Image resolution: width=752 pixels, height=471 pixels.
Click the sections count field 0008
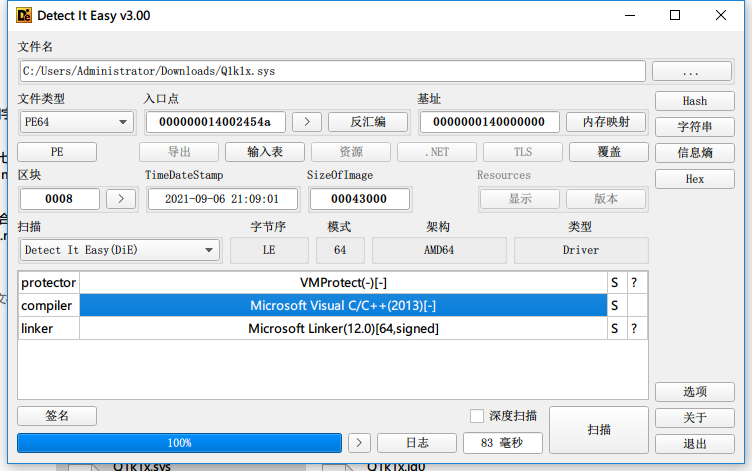click(x=59, y=199)
